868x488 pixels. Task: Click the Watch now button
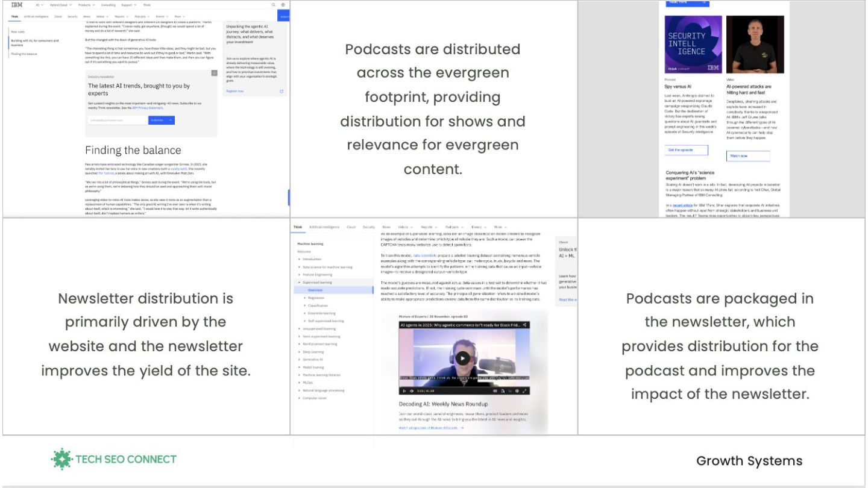(747, 156)
